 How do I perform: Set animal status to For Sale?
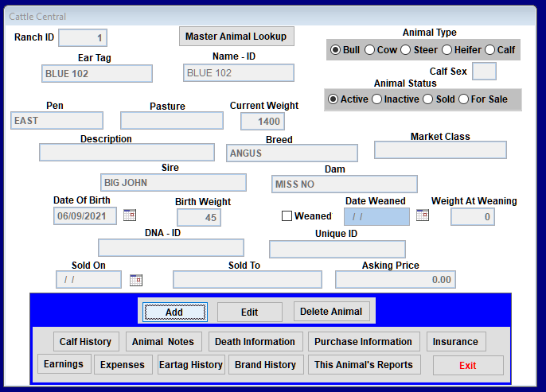click(463, 99)
